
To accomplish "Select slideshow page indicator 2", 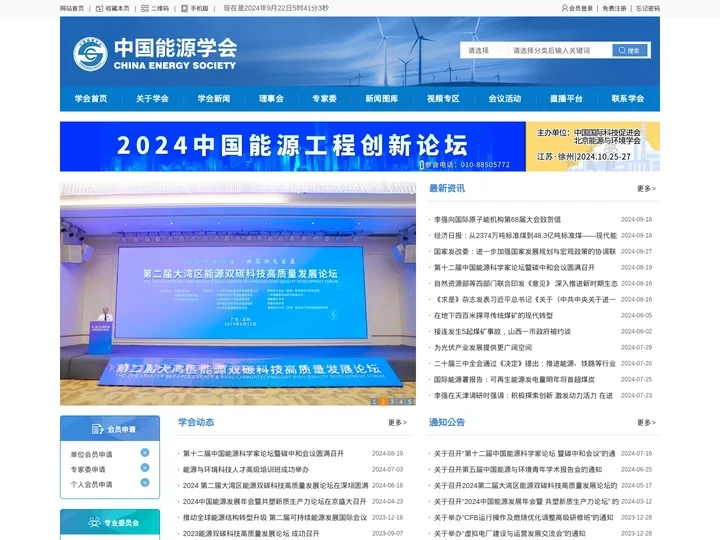I will click(x=383, y=401).
